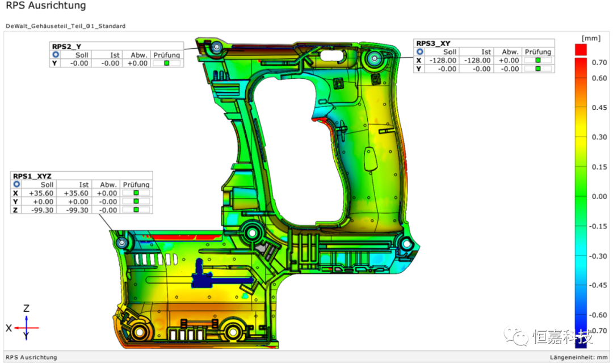Click the RPS1_XYZ label header

point(32,176)
